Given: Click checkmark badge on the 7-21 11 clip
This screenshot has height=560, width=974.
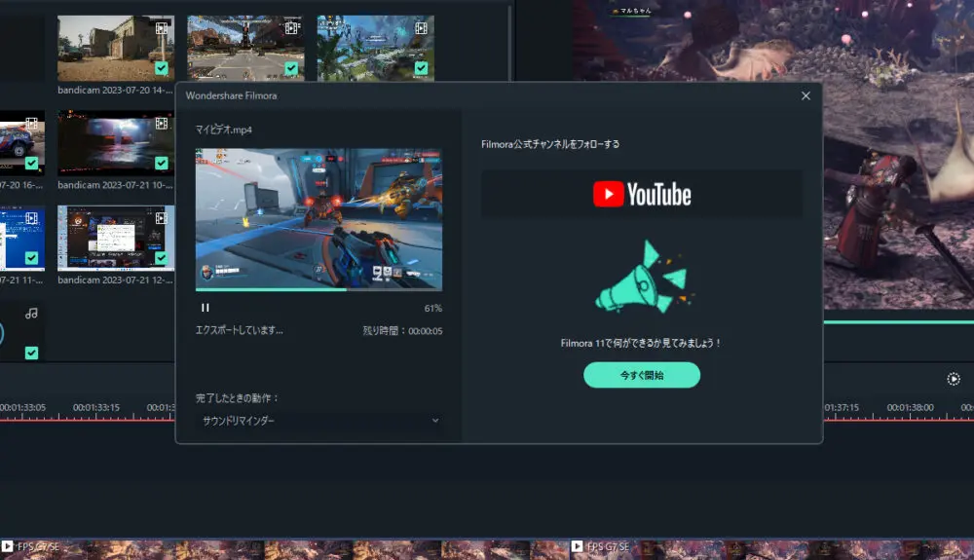Looking at the screenshot, I should [x=32, y=258].
